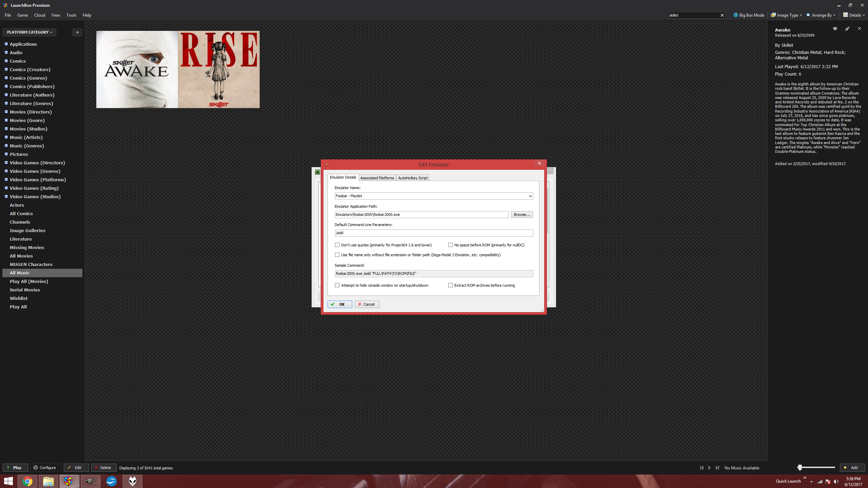Open the Help menu
Viewport: 868px width, 488px height.
point(87,15)
